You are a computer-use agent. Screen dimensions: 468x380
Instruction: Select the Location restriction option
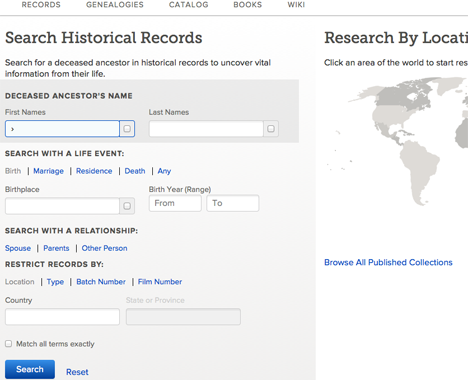[x=20, y=282]
